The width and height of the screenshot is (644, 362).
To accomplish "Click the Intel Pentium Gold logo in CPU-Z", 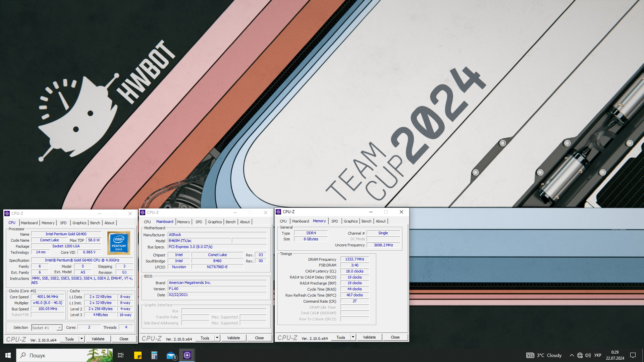I will pos(119,243).
